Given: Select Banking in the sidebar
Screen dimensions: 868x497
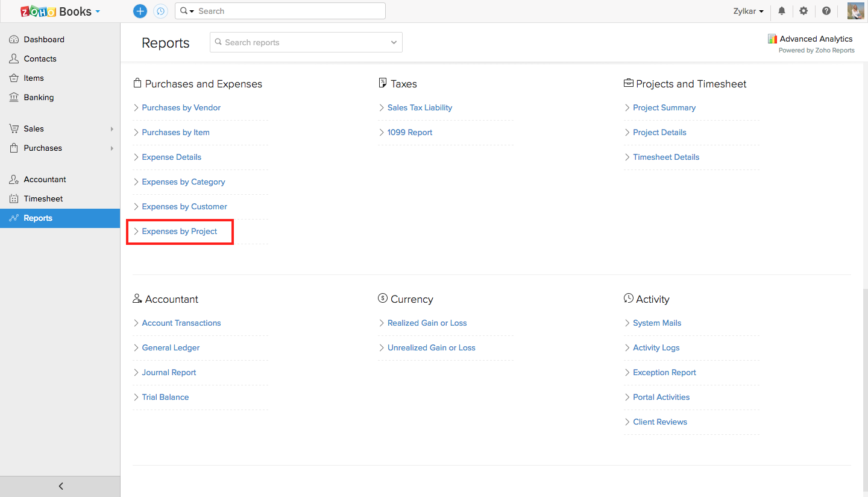Looking at the screenshot, I should coord(39,97).
